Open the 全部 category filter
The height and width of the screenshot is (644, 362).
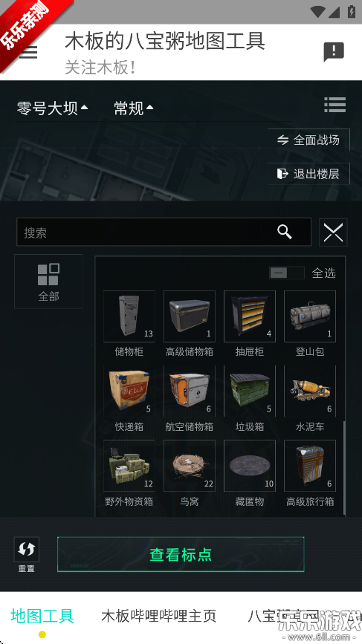(x=48, y=282)
